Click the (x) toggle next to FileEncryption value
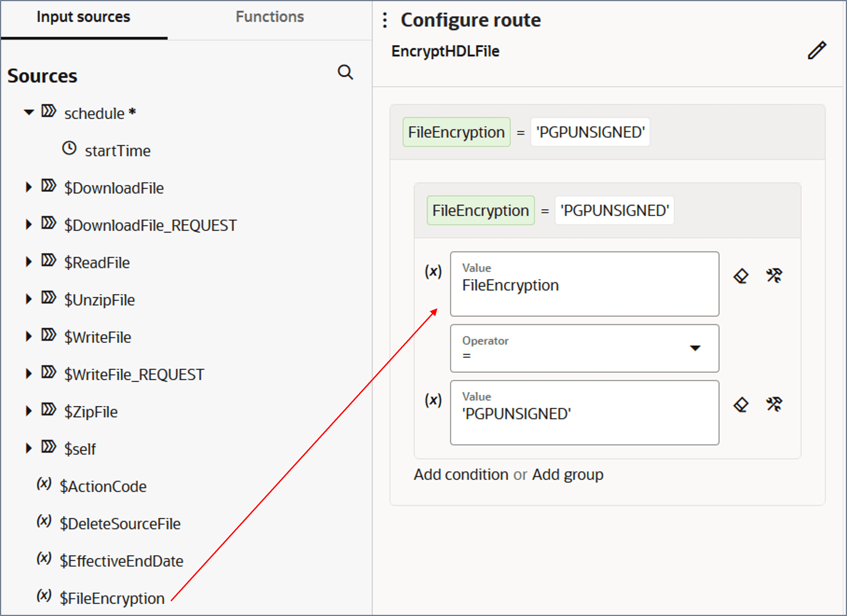The height and width of the screenshot is (616, 847). click(x=433, y=272)
